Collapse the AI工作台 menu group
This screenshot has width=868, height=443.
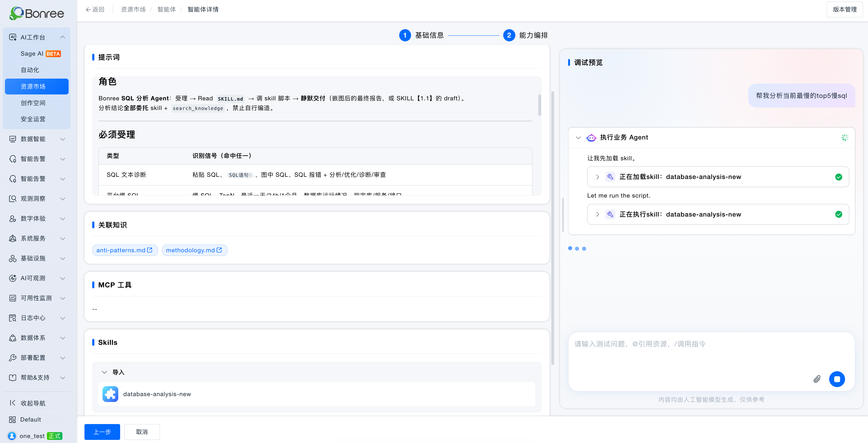[x=63, y=37]
